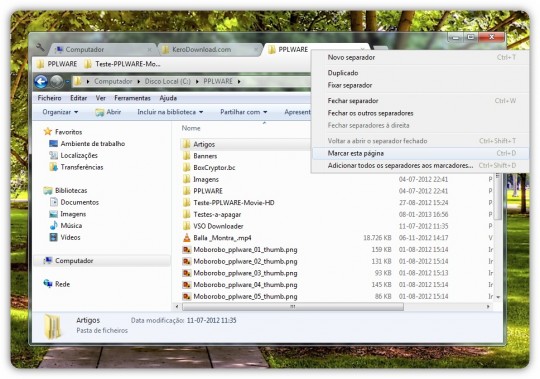Click the vertical scrollbar down arrow
This screenshot has height=379, width=540.
point(498,297)
